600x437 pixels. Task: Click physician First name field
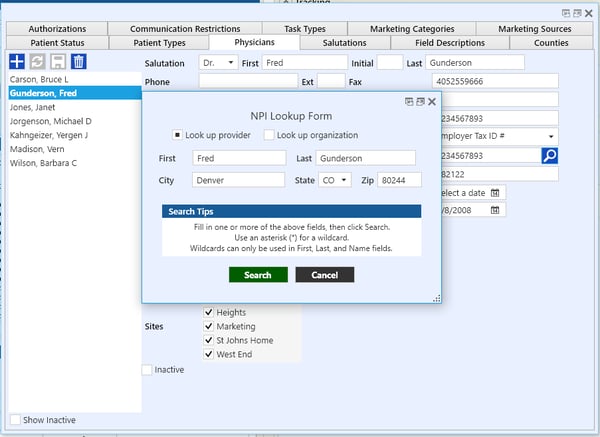(x=305, y=62)
